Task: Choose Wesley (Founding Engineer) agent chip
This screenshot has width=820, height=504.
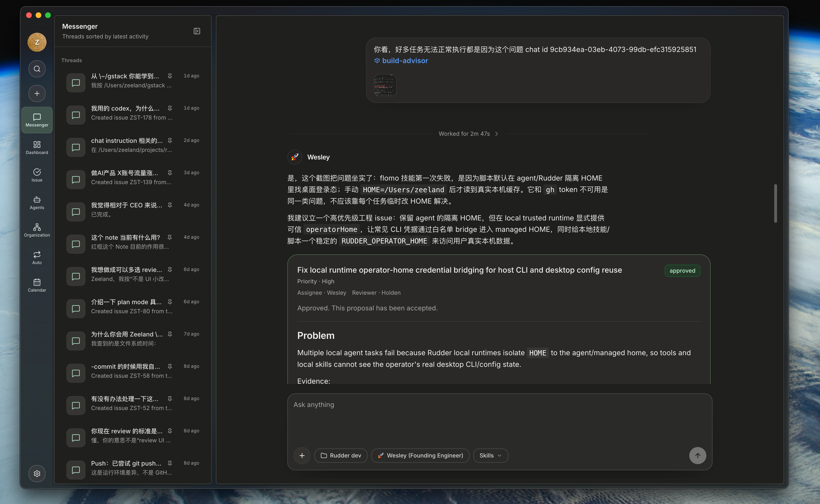Action: pos(420,455)
